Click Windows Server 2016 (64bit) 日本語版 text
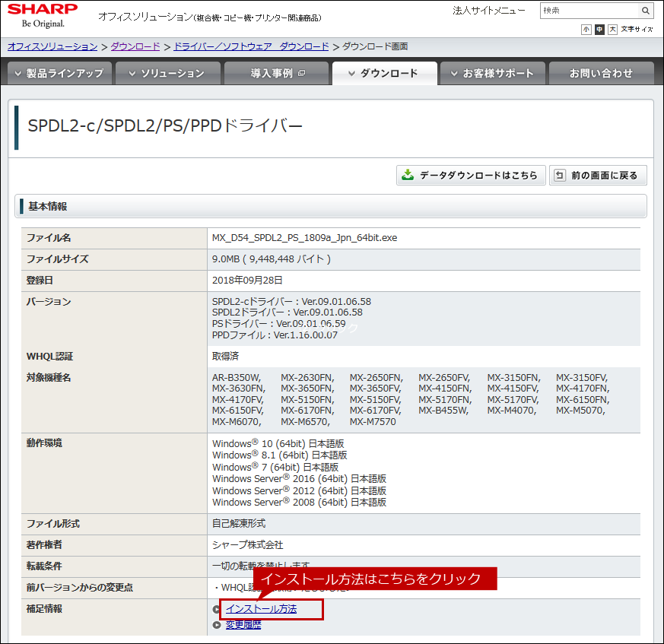The width and height of the screenshot is (664, 644). click(299, 479)
